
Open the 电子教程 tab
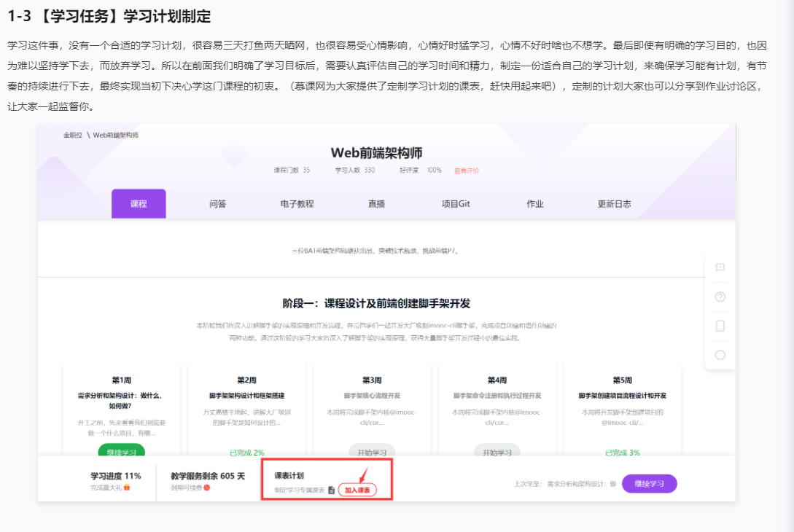(297, 204)
